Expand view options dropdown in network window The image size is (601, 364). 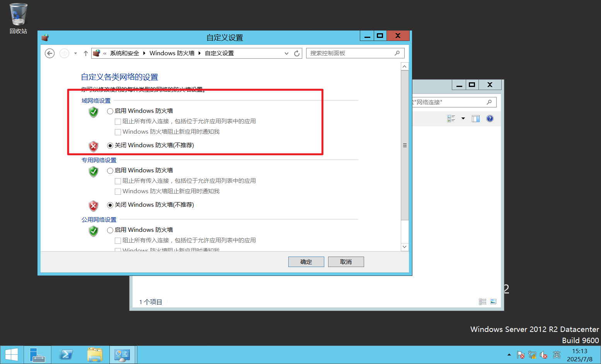tap(463, 119)
